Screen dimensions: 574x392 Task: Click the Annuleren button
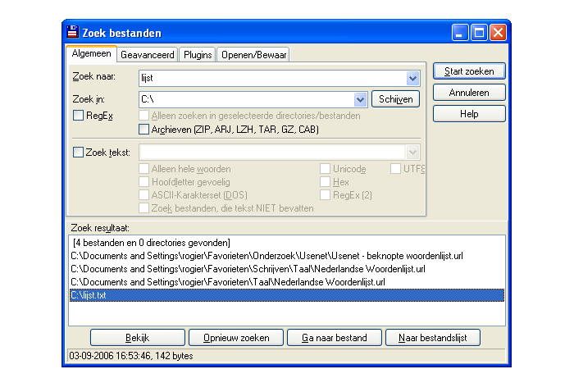469,93
